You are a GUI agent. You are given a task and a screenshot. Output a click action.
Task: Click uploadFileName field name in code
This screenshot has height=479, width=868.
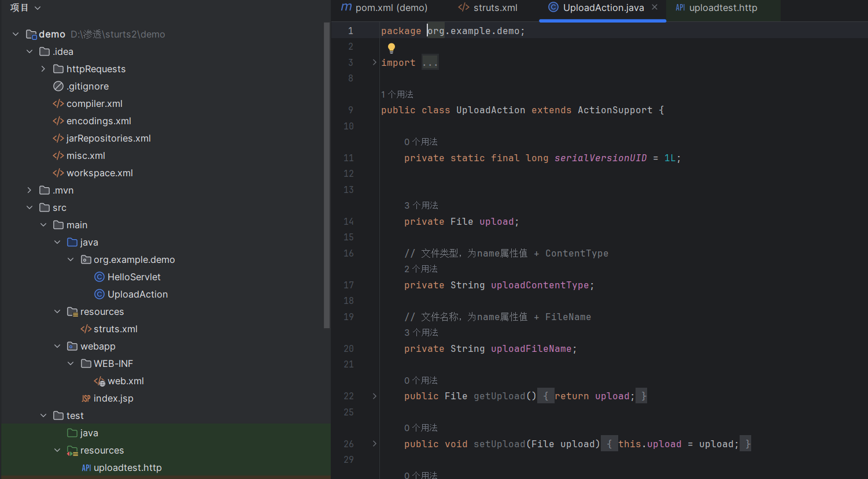531,348
